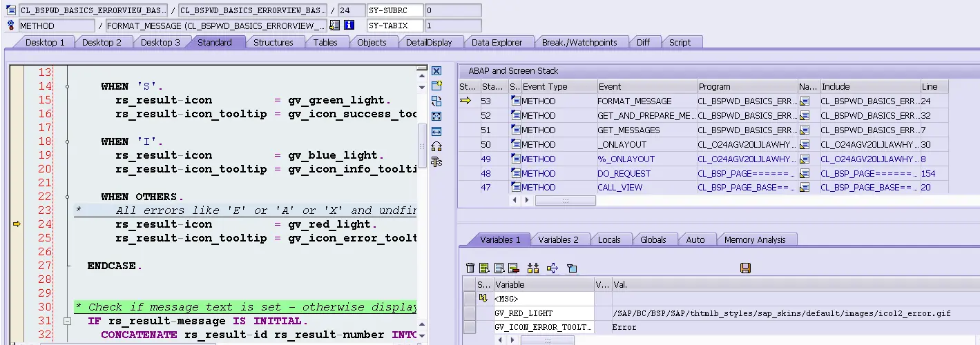
Task: Click the table icon with red minus in Variables toolbar
Action: [x=512, y=268]
